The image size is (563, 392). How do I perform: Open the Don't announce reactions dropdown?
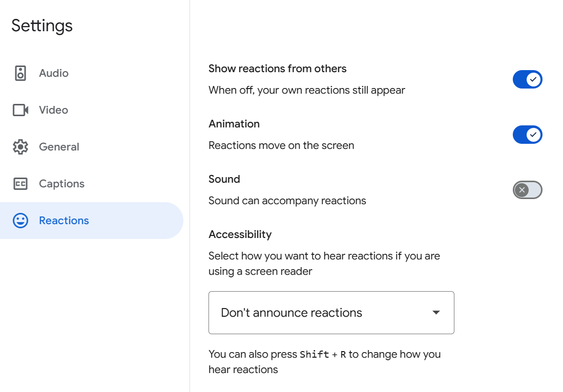(331, 313)
